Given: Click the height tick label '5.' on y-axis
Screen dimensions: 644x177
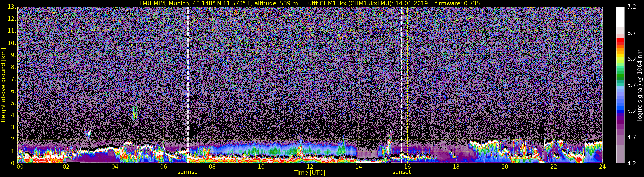Looking at the screenshot, I should (x=13, y=103).
